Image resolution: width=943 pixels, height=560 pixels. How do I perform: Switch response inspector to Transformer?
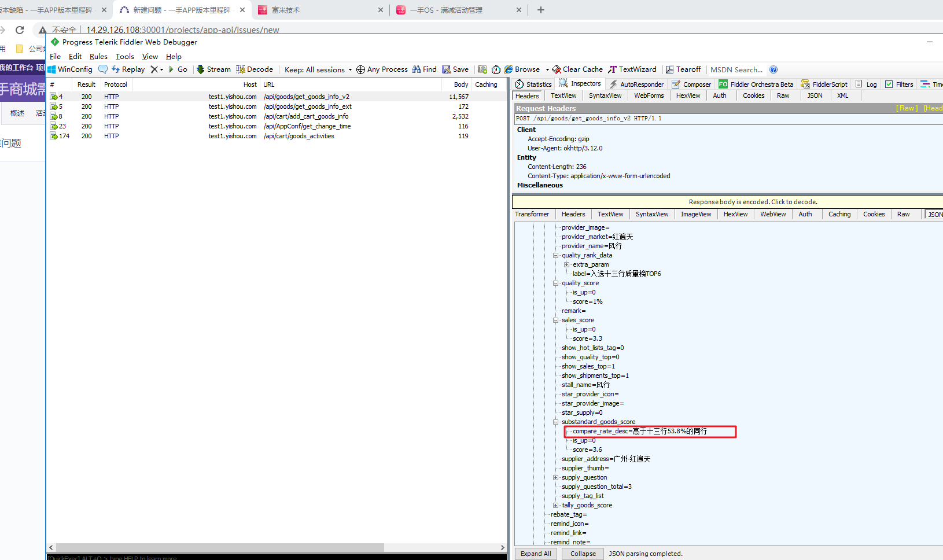[x=532, y=215]
